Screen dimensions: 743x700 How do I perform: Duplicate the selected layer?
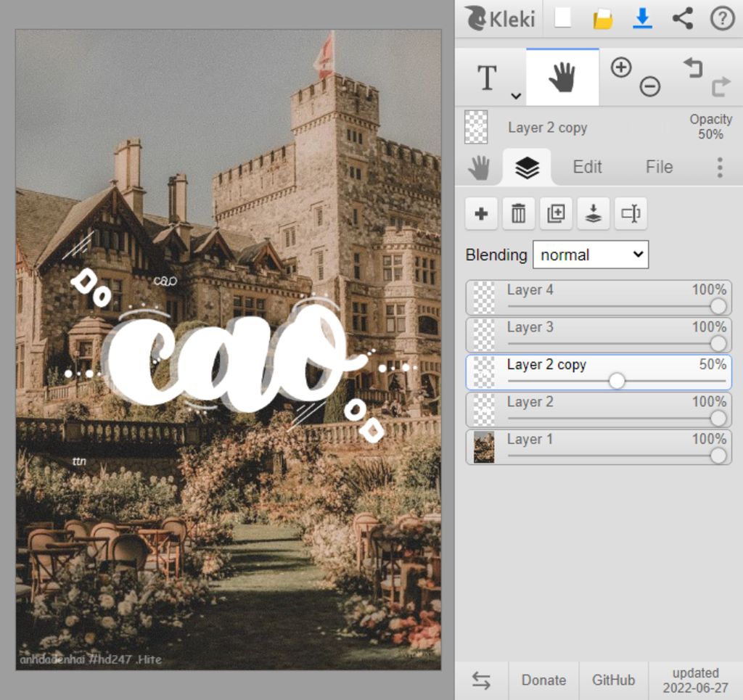pyautogui.click(x=556, y=213)
